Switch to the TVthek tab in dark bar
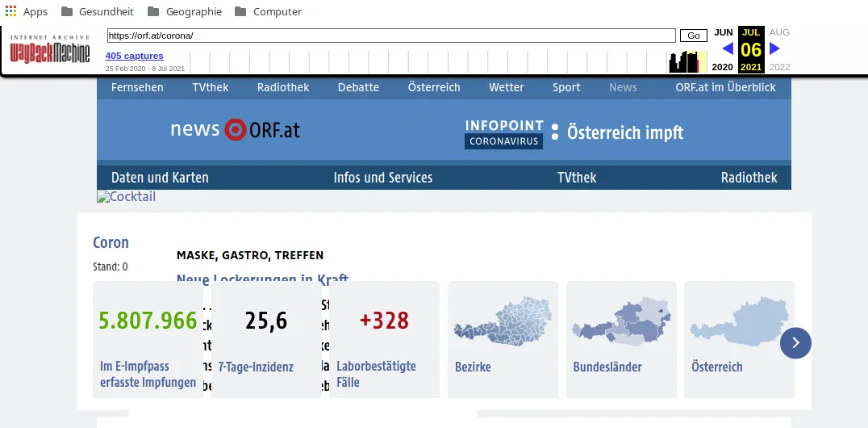Screen dimensions: 868x428 click(x=577, y=178)
